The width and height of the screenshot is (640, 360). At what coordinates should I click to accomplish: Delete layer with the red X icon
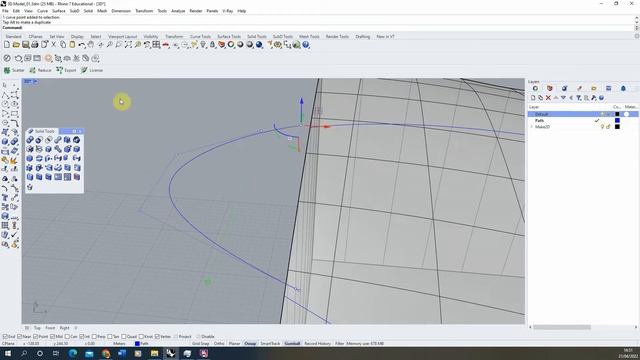pos(548,98)
